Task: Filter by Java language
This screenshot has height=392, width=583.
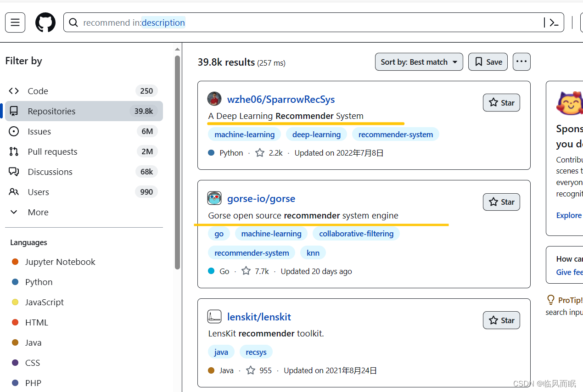Action: pyautogui.click(x=33, y=342)
